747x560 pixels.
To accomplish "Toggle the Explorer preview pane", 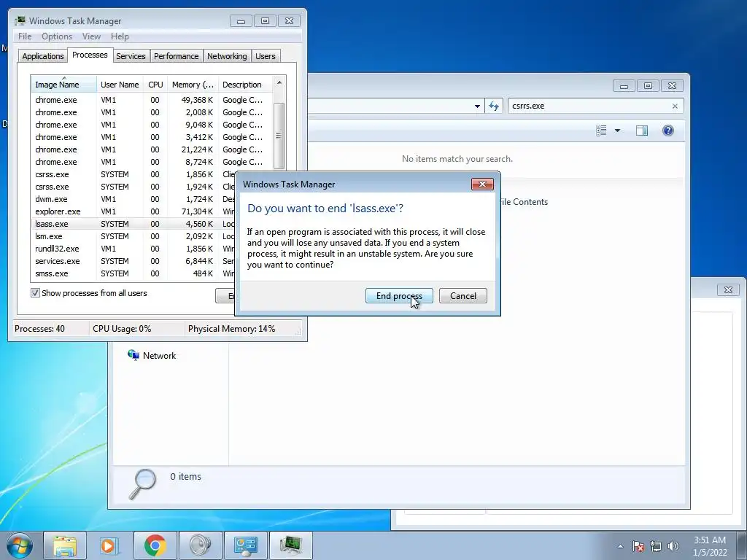I will (642, 131).
